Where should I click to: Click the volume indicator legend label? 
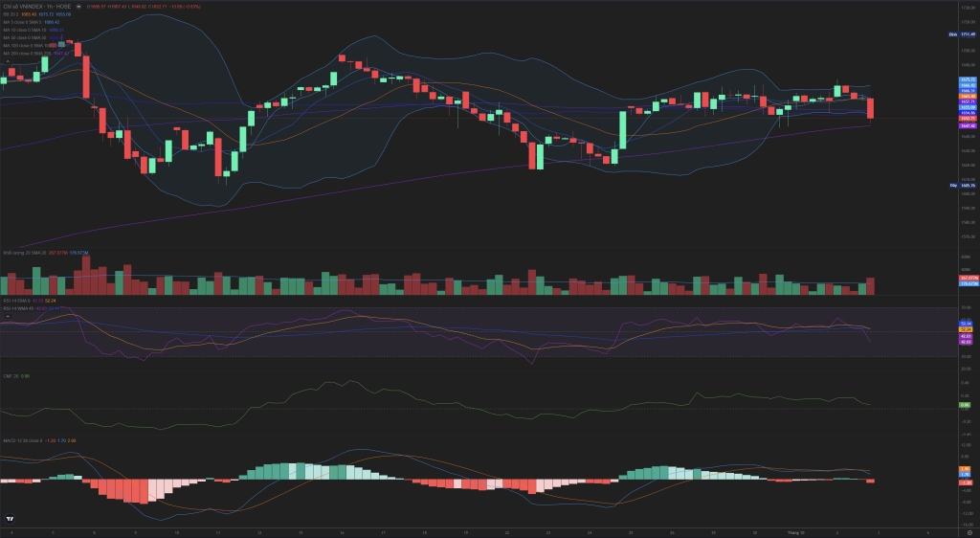[x=19, y=252]
